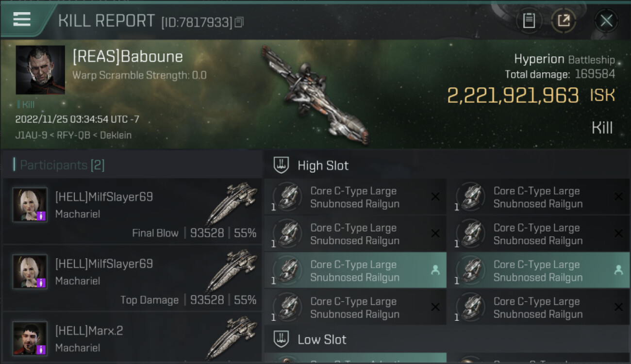Open the Final Blow participant's info badge
This screenshot has height=364, width=631.
(42, 216)
